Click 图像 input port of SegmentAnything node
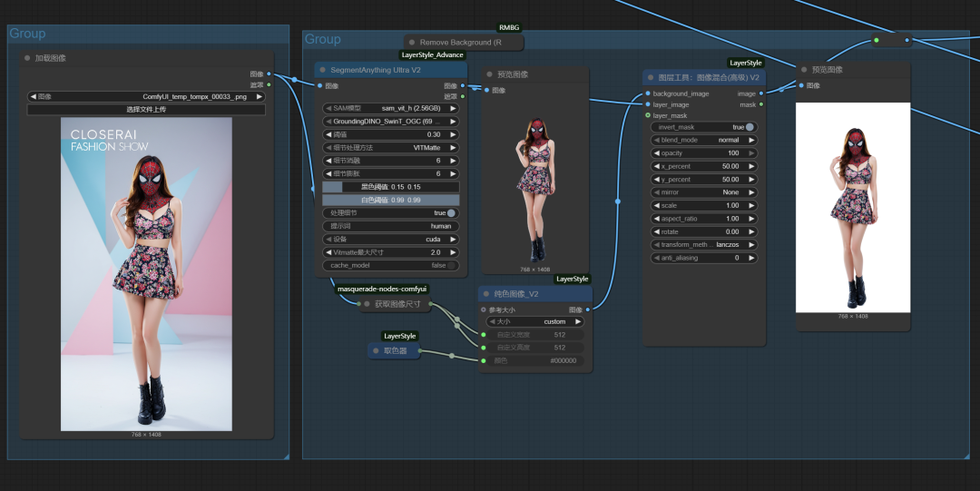 [320, 85]
